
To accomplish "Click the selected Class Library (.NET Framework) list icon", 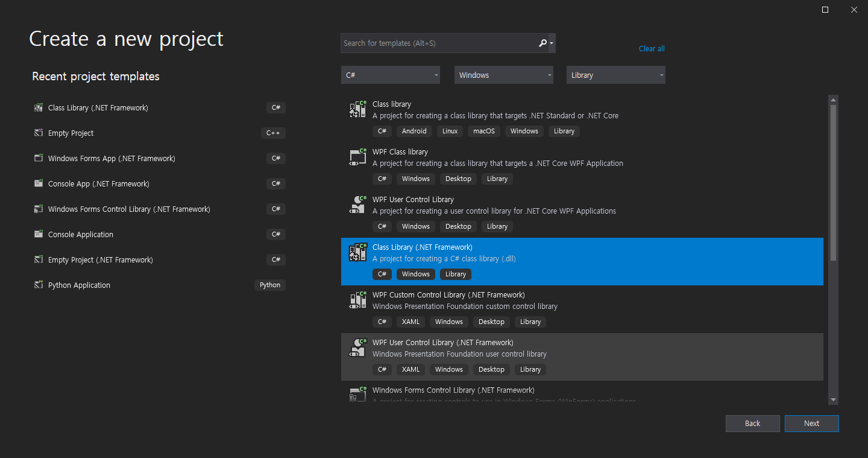I will pos(358,252).
